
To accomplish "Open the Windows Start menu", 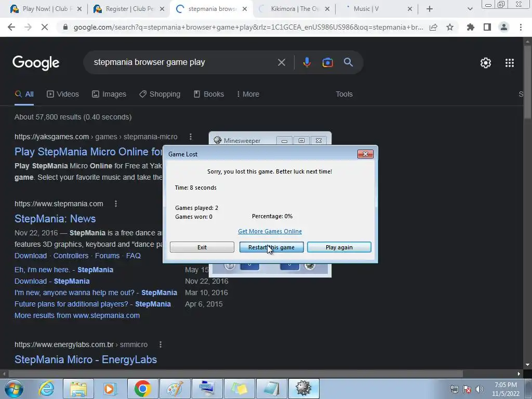I will [14, 389].
